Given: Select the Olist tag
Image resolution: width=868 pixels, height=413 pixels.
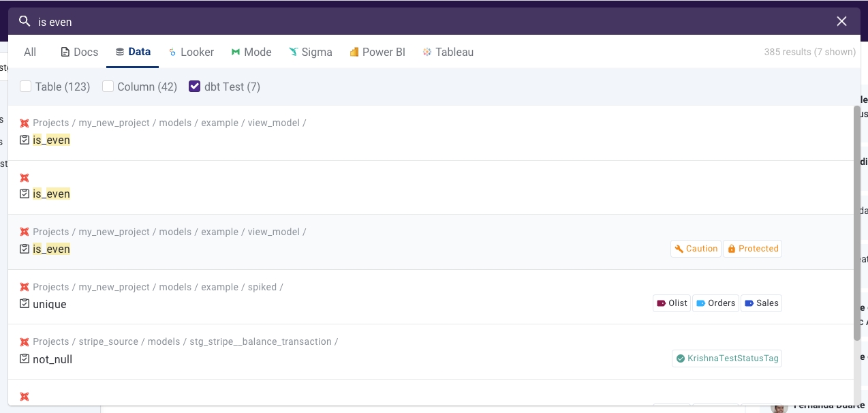Looking at the screenshot, I should pos(672,303).
